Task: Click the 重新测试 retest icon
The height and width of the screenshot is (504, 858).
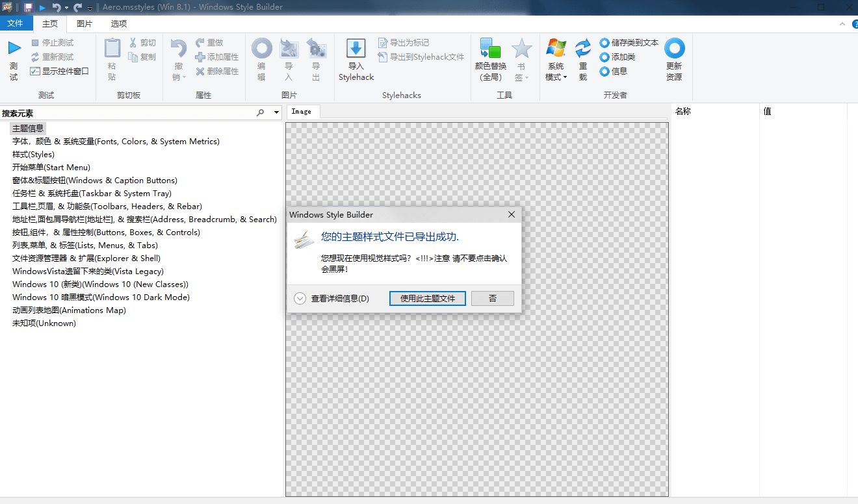Action: (35, 57)
